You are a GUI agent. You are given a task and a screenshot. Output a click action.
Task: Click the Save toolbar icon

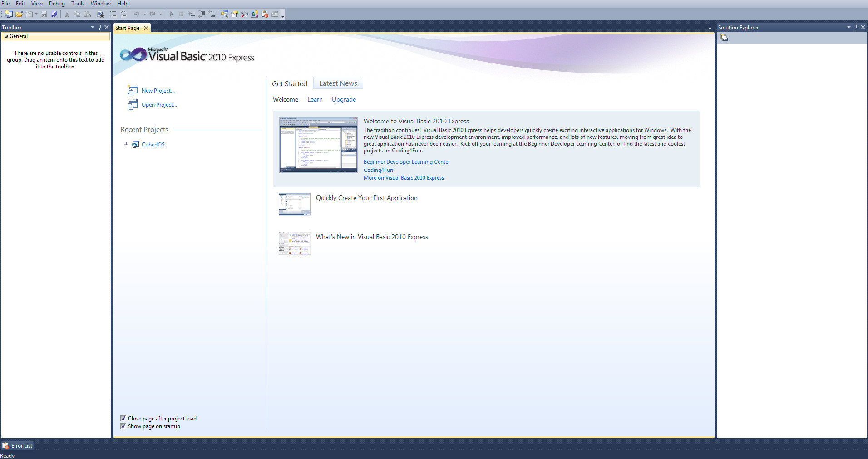point(44,14)
